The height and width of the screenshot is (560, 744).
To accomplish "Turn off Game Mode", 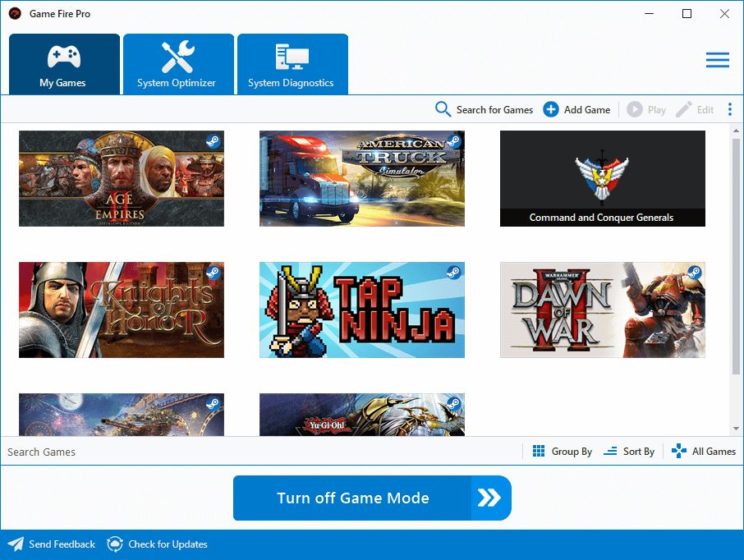I will [372, 498].
